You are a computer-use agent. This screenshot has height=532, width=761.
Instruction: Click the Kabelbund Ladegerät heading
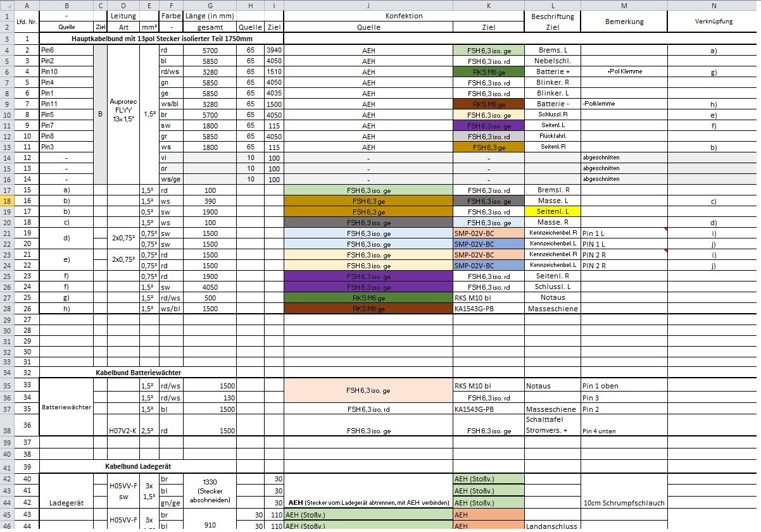click(138, 466)
